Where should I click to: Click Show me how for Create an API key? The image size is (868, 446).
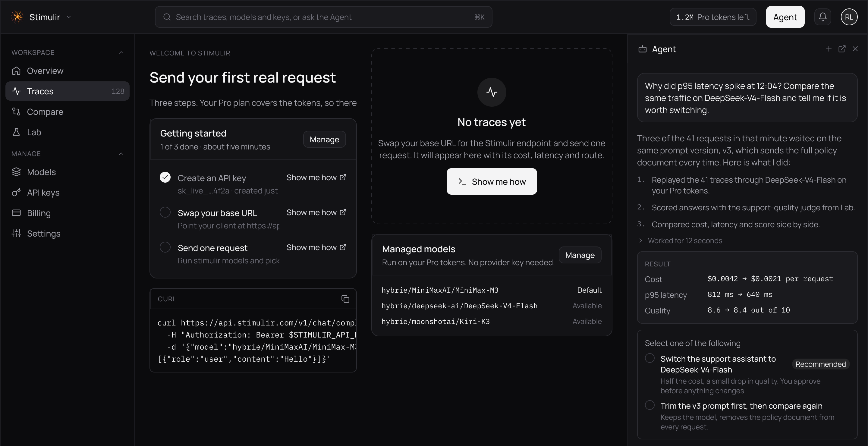pyautogui.click(x=316, y=177)
